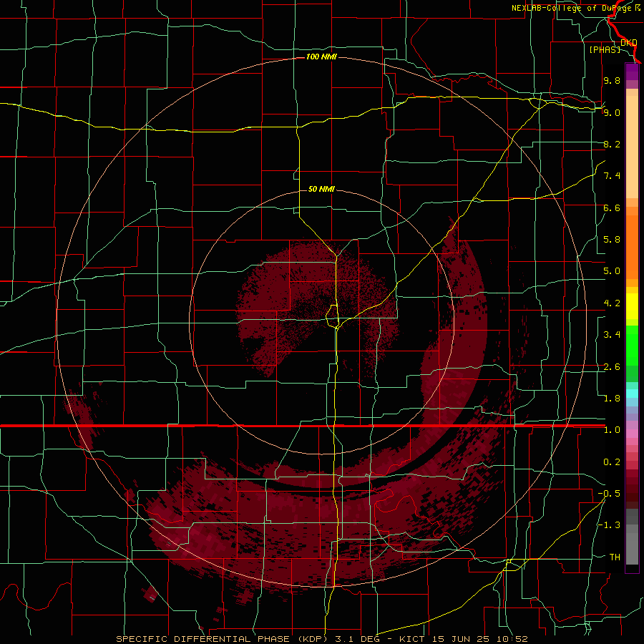
Task: Click the 3.4 value on the scale
Action: coord(612,335)
